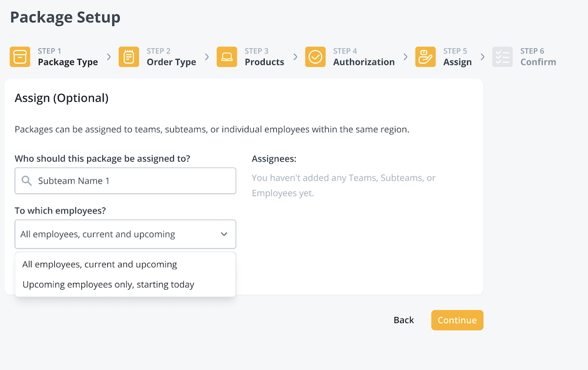Image resolution: width=588 pixels, height=370 pixels.
Task: Click the assignee search input field
Action: pyautogui.click(x=132, y=181)
